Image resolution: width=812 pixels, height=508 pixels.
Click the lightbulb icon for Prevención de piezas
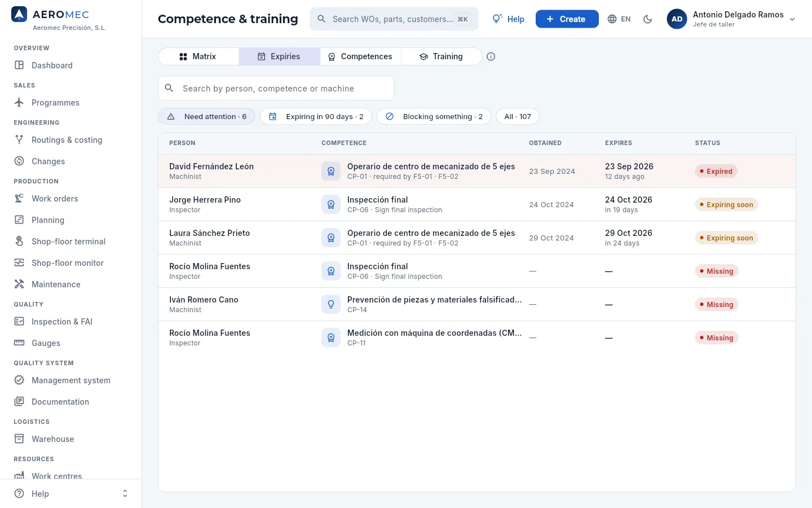click(331, 304)
